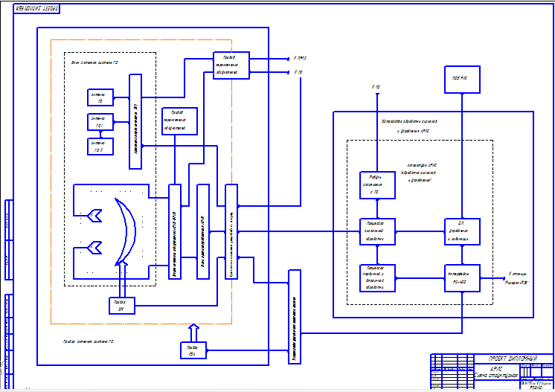Select the 'Прибор Антенная система ГО' caption

click(x=89, y=341)
